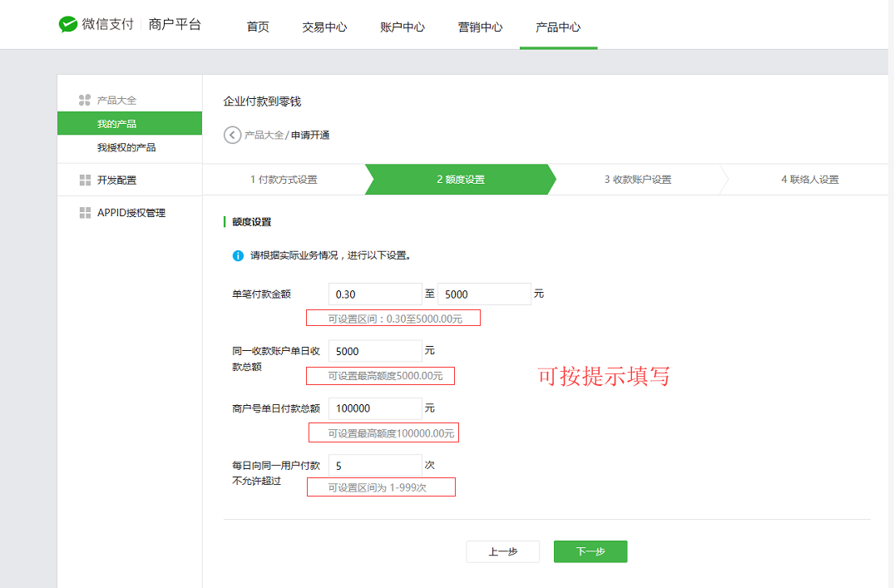Select 我授权的产品 in sidebar
This screenshot has height=588, width=894.
[x=126, y=147]
